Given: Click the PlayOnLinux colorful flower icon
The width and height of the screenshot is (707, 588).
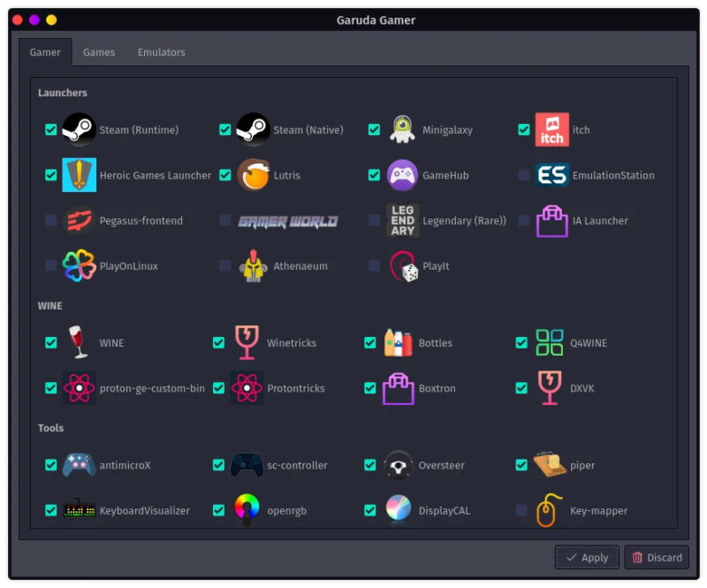Looking at the screenshot, I should [78, 265].
